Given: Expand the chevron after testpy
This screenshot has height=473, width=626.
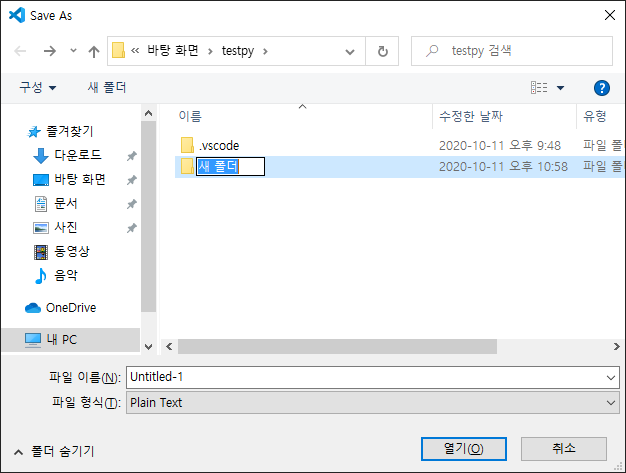Looking at the screenshot, I should 265,51.
